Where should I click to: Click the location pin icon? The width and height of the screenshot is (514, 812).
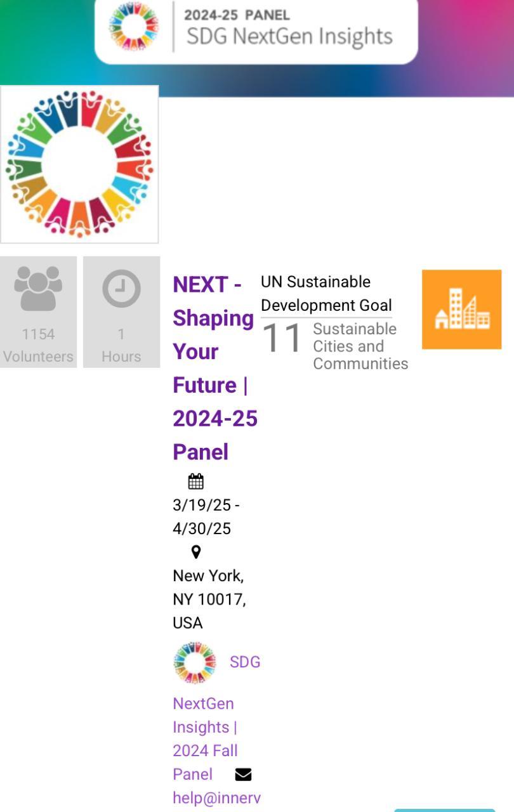click(x=196, y=552)
